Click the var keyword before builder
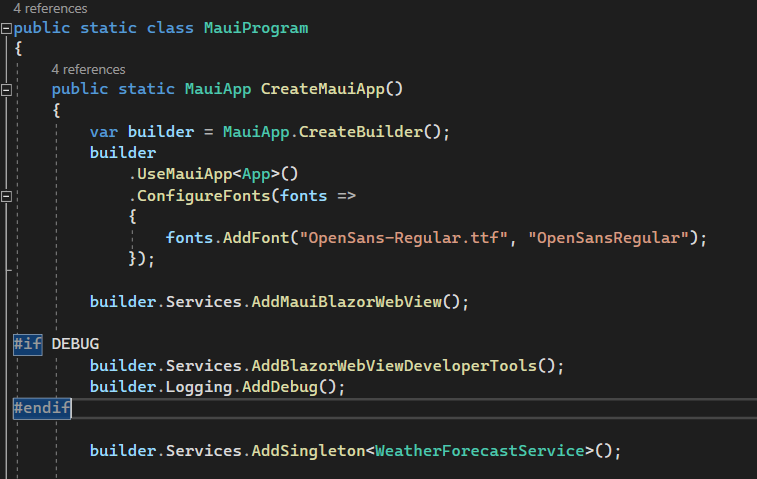The height and width of the screenshot is (479, 757). [104, 132]
